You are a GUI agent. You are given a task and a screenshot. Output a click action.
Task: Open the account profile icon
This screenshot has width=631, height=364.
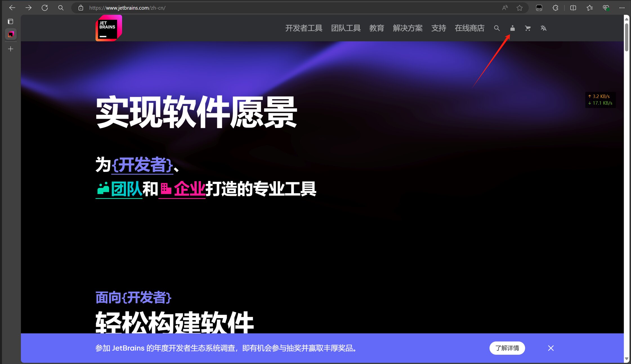click(x=512, y=28)
